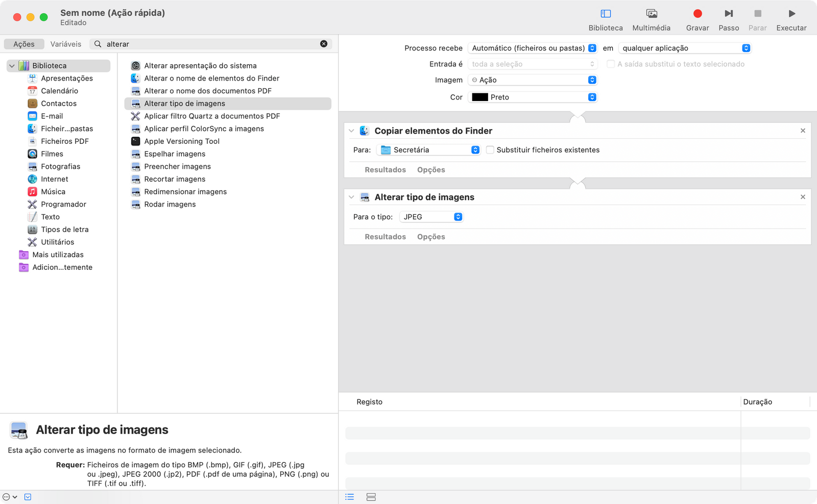This screenshot has width=817, height=504.
Task: Toggle the Biblioteca panel icon
Action: (606, 14)
